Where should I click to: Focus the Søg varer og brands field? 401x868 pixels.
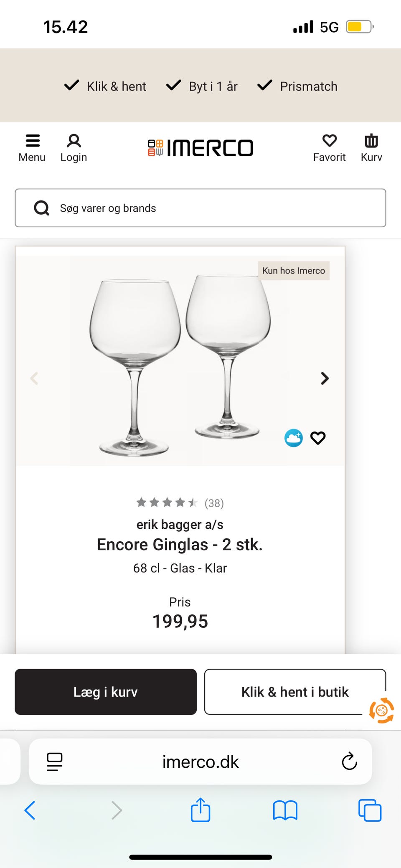(x=200, y=208)
